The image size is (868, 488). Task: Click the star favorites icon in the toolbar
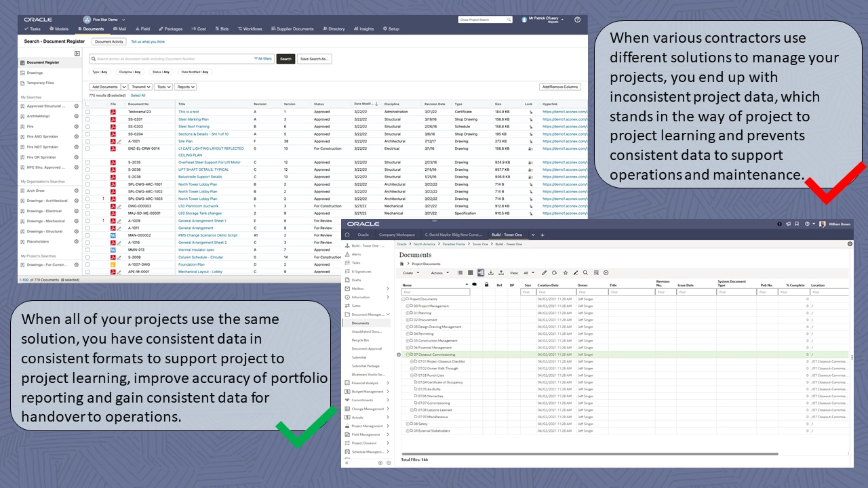click(x=566, y=272)
